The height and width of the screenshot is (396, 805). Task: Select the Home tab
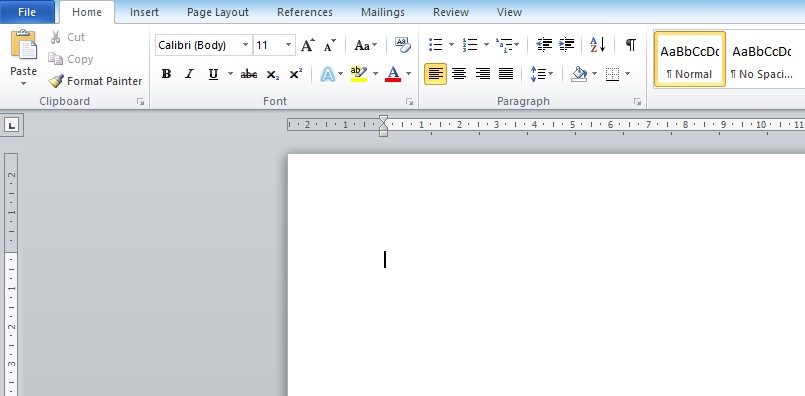[x=87, y=12]
